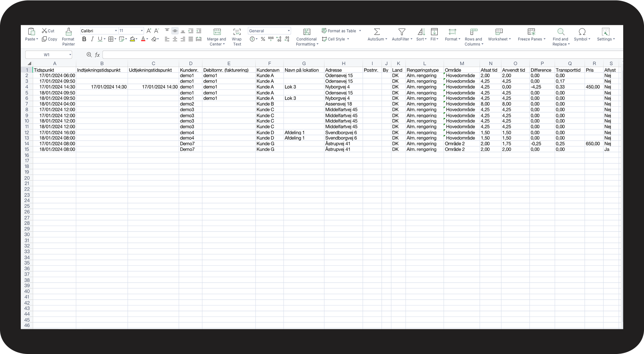Toggle bold formatting
This screenshot has height=354, width=644.
(x=84, y=39)
